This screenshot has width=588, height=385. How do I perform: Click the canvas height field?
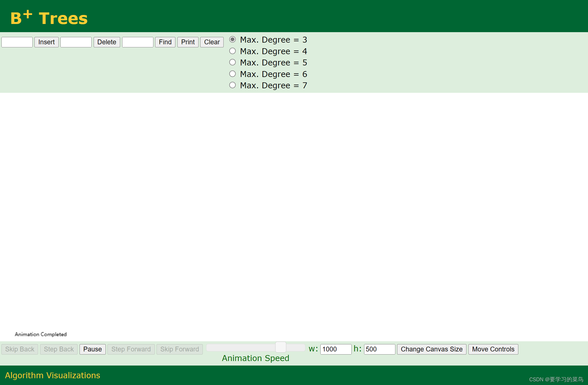point(379,349)
